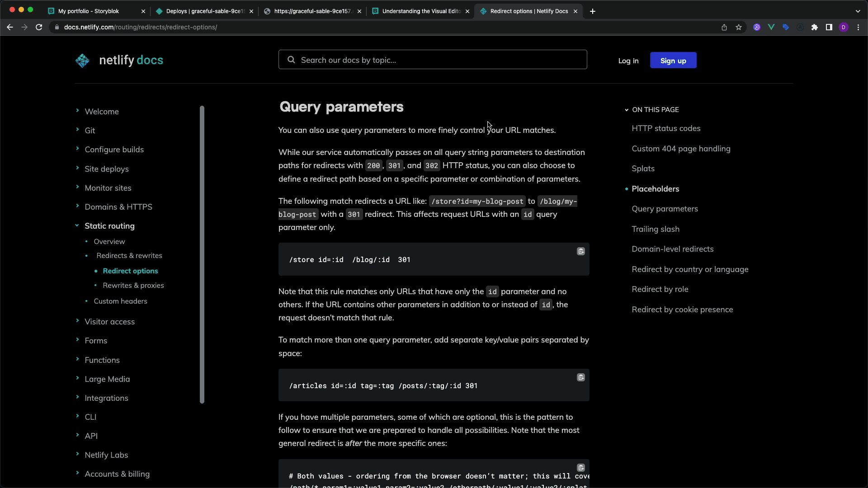Viewport: 868px width, 488px height.
Task: Expand the Forms section chevron
Action: coord(77,340)
